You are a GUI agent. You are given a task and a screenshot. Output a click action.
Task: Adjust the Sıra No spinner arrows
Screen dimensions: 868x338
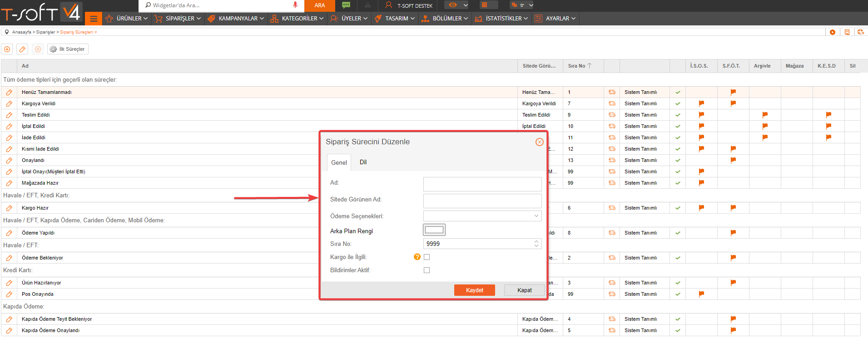click(536, 244)
